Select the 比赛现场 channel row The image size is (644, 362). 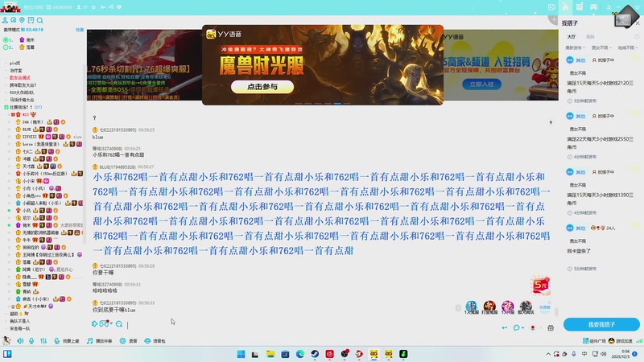(25, 107)
